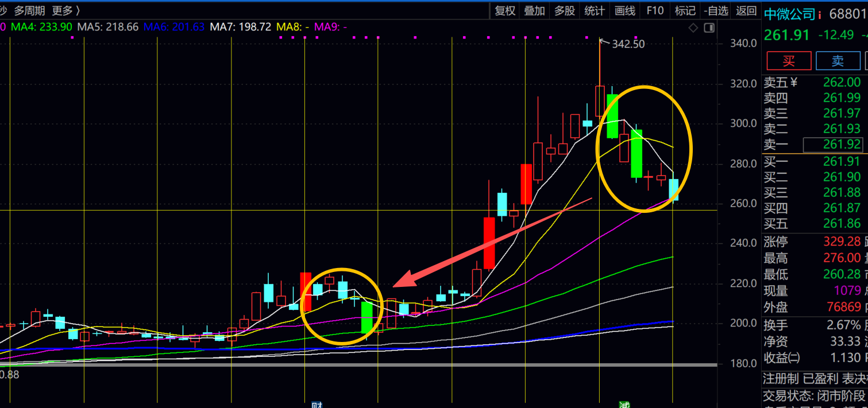Toggle the side panel layout icon
The height and width of the screenshot is (408, 868).
pyautogui.click(x=709, y=28)
